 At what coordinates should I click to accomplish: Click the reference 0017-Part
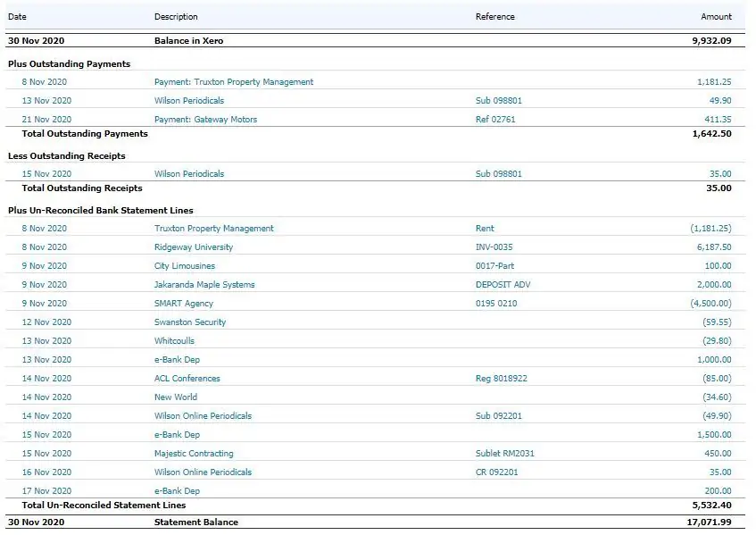point(494,266)
